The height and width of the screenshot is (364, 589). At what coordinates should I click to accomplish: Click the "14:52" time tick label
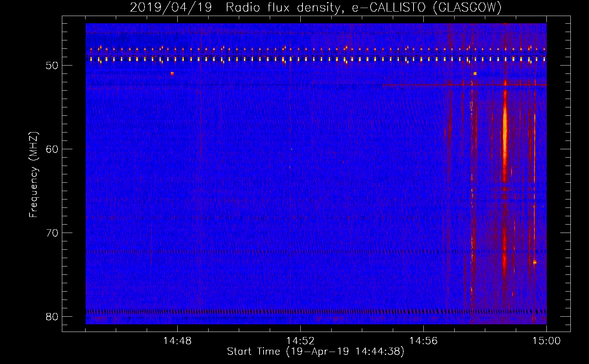300,341
